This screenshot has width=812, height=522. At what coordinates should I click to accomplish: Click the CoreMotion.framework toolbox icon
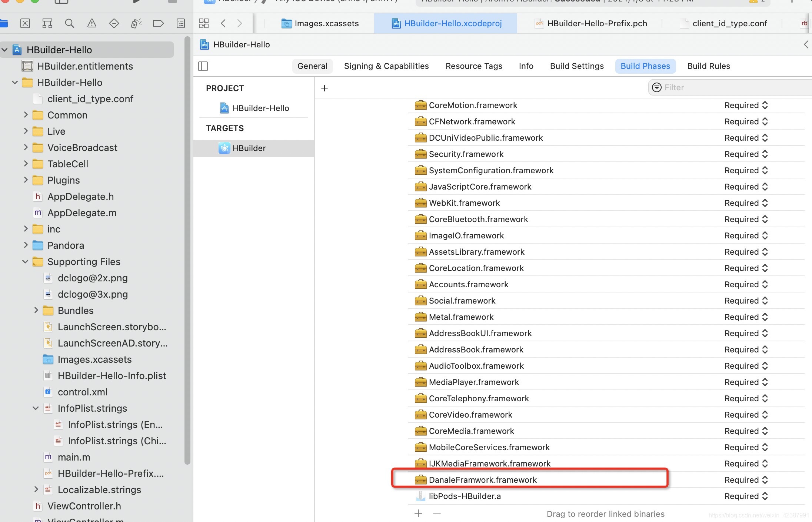(420, 105)
